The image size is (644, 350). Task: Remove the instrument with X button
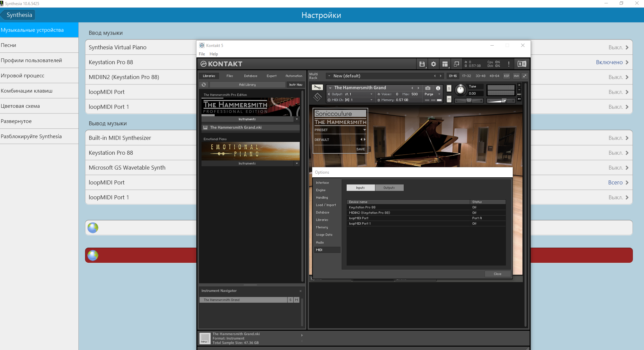pos(519,85)
